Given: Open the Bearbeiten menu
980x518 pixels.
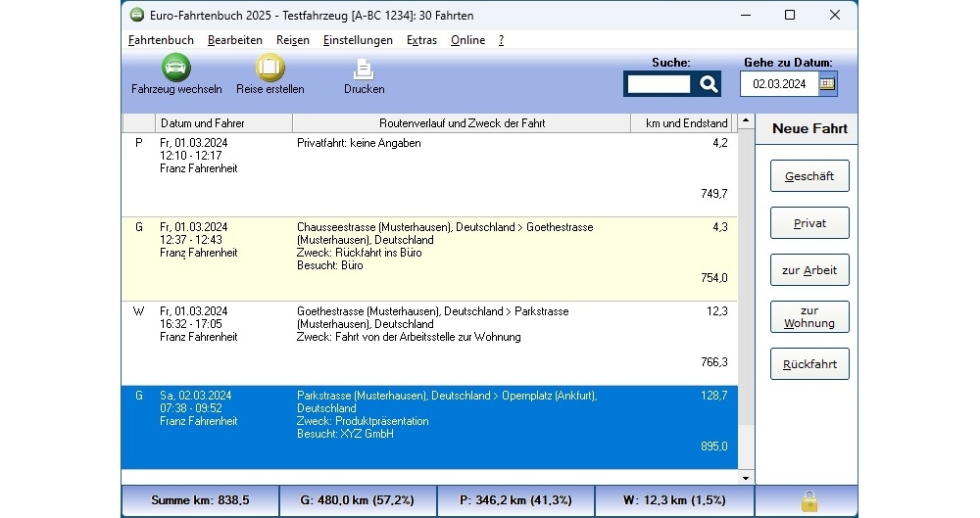Looking at the screenshot, I should 235,40.
